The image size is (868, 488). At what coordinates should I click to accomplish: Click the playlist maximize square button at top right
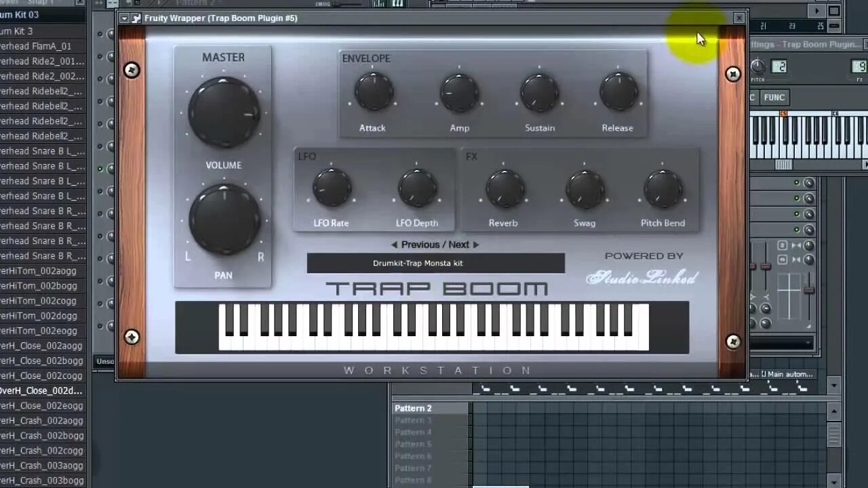(834, 11)
